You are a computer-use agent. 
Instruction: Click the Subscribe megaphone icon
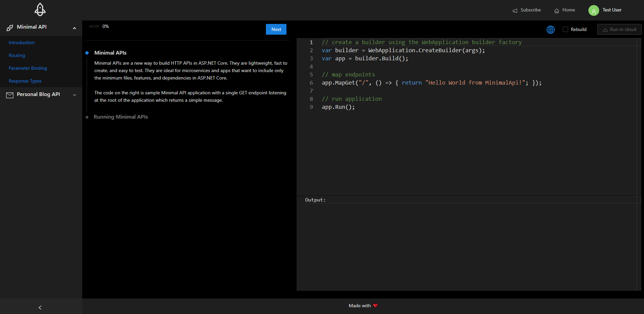coord(515,11)
